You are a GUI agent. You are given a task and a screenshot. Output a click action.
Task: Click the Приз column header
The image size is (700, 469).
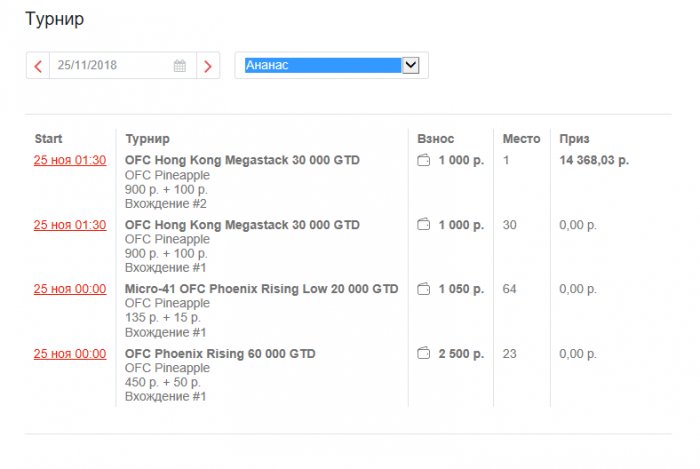(574, 139)
